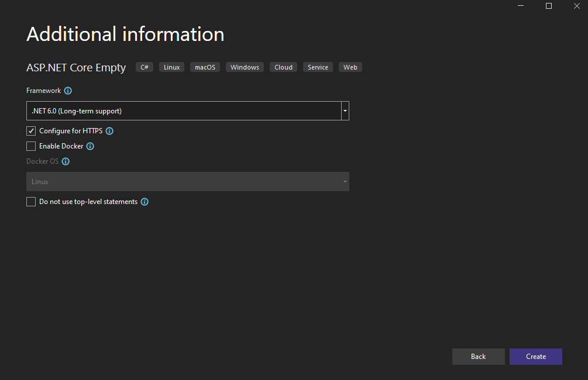588x380 pixels.
Task: Click the Web tag label
Action: pyautogui.click(x=350, y=67)
